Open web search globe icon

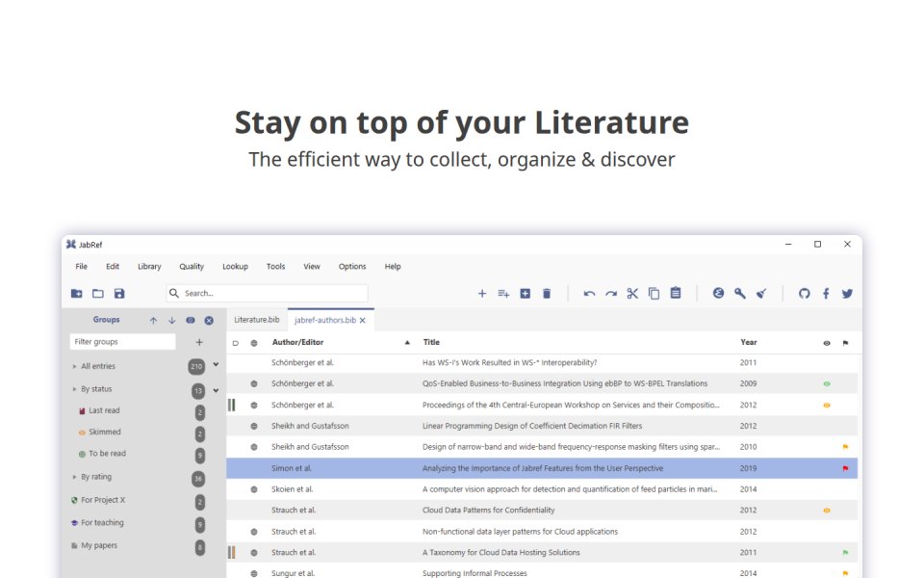(x=718, y=293)
